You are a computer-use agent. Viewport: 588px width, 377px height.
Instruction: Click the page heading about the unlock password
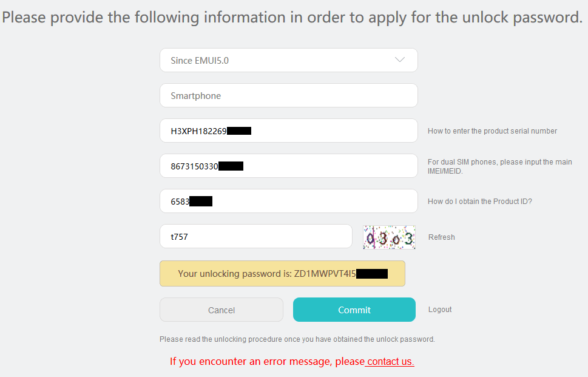[292, 17]
